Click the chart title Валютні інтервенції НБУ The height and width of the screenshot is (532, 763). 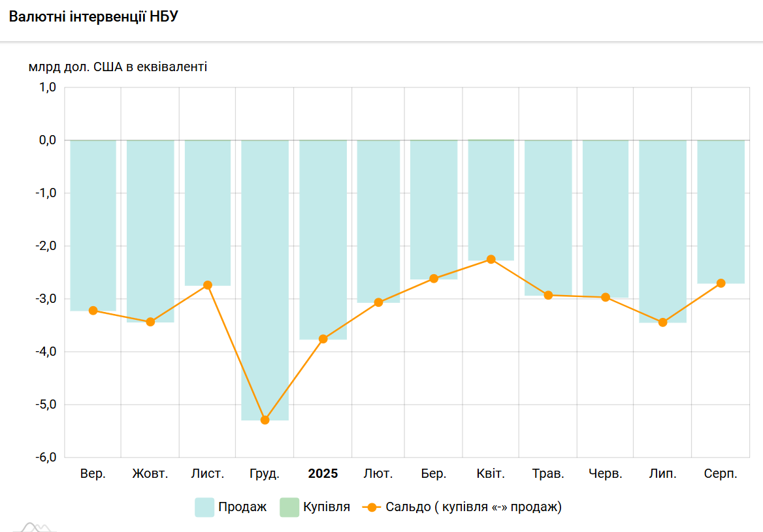point(93,17)
